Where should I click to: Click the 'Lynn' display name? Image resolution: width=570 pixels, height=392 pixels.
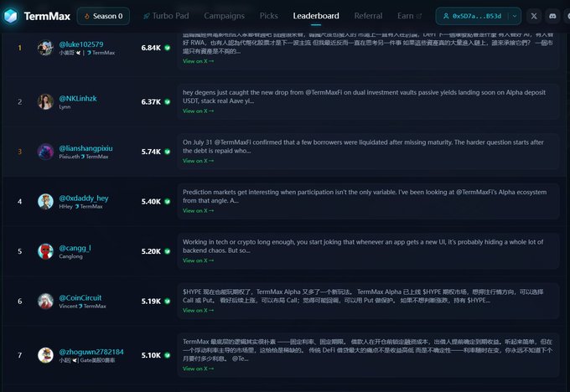click(x=65, y=107)
